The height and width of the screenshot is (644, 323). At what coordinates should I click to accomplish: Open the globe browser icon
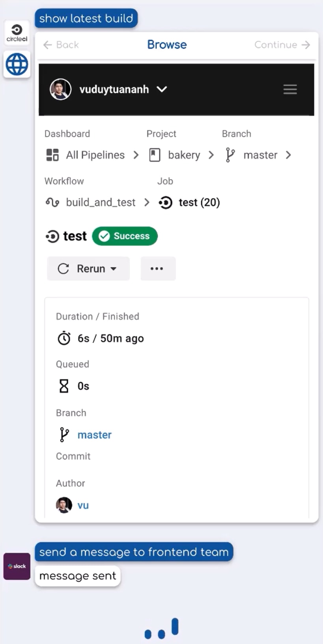click(17, 64)
